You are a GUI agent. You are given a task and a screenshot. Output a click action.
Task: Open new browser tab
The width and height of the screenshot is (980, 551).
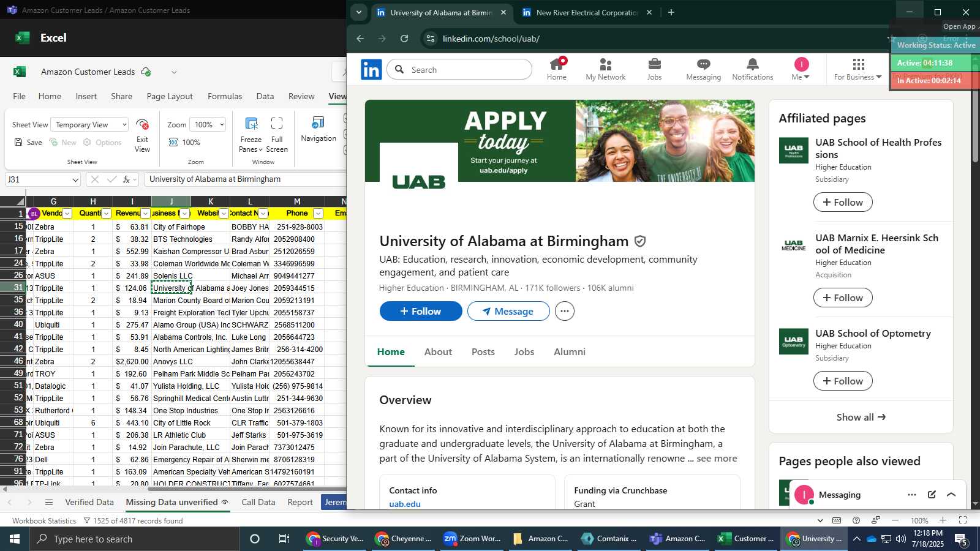point(671,12)
